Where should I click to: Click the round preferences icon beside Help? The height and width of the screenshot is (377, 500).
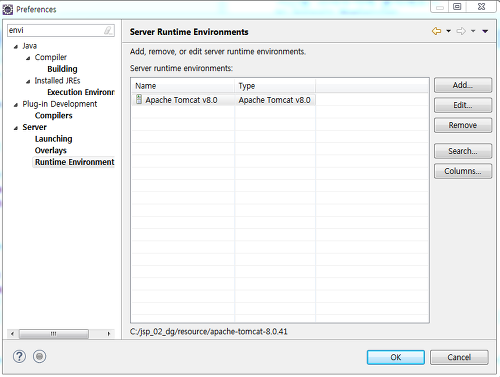point(39,357)
